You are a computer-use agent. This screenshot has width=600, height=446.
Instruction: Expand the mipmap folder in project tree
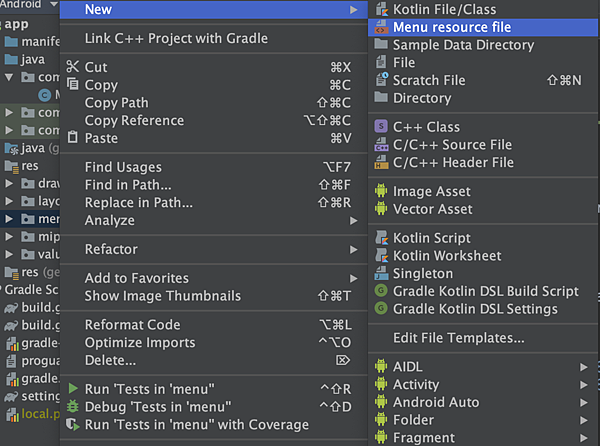[9, 237]
